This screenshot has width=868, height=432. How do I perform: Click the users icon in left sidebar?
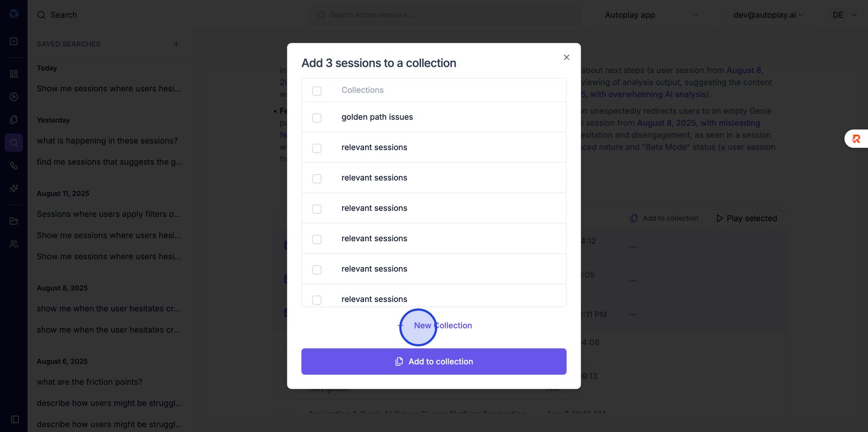pos(14,244)
